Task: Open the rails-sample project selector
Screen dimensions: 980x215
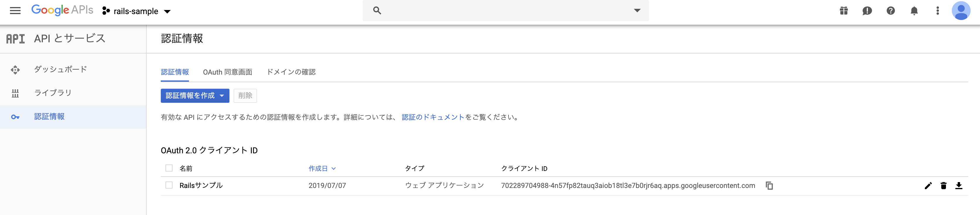Action: point(136,11)
